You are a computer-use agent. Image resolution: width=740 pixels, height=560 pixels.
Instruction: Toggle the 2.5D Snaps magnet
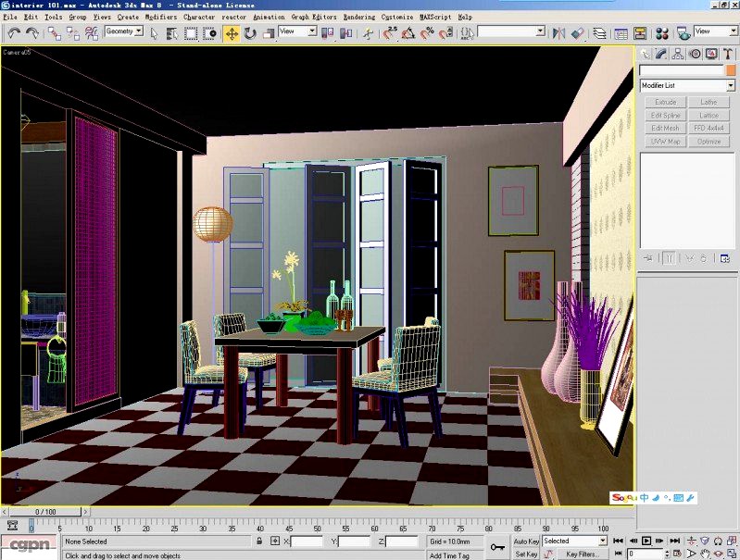tap(390, 33)
